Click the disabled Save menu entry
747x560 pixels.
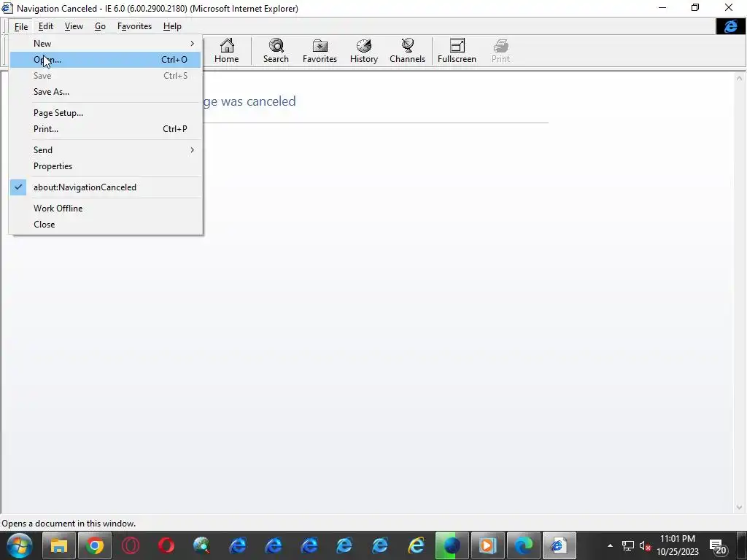point(105,76)
